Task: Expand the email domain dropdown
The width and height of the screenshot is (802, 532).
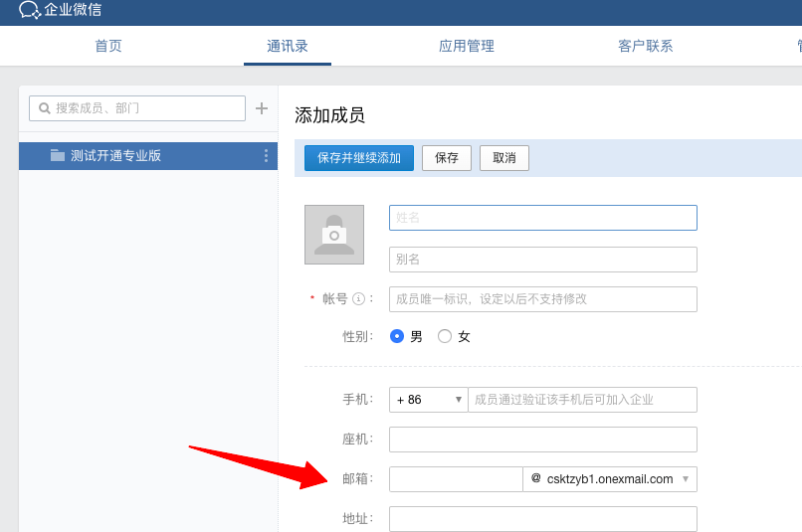Action: [x=685, y=479]
